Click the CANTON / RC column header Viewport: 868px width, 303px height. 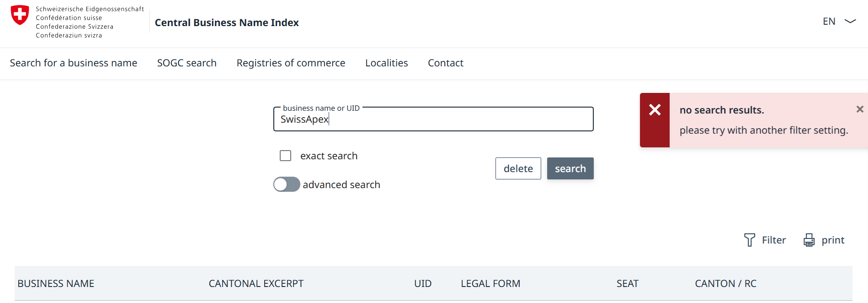click(x=725, y=284)
